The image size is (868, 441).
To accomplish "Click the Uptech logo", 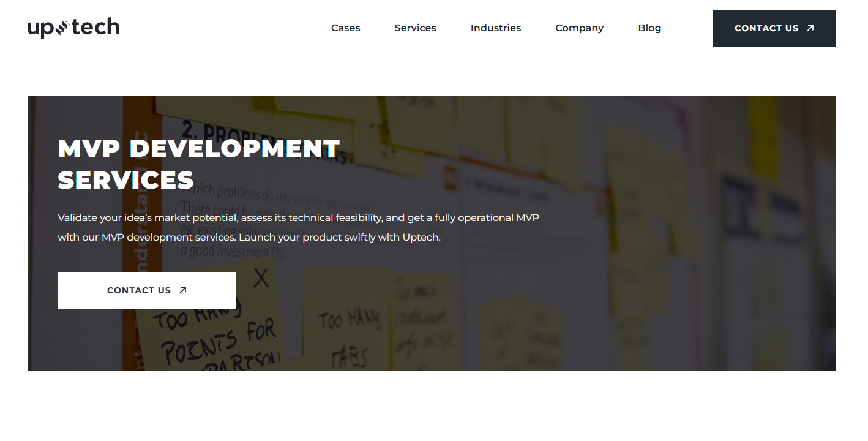I will tap(73, 28).
